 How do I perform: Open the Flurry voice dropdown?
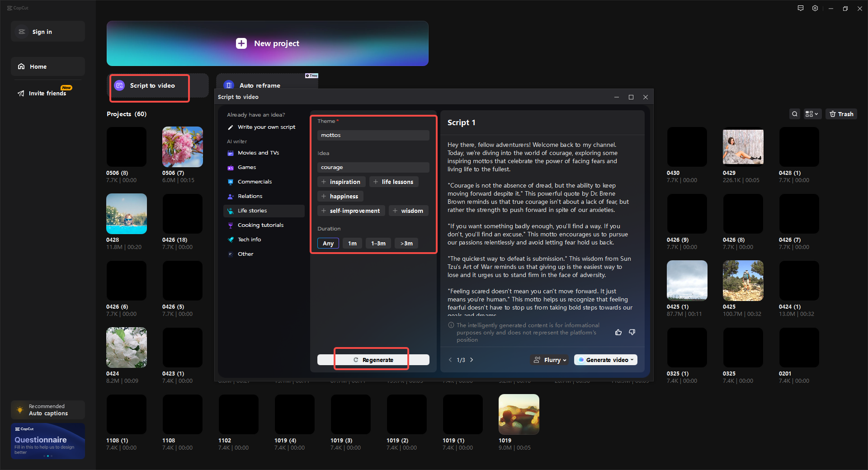(550, 360)
